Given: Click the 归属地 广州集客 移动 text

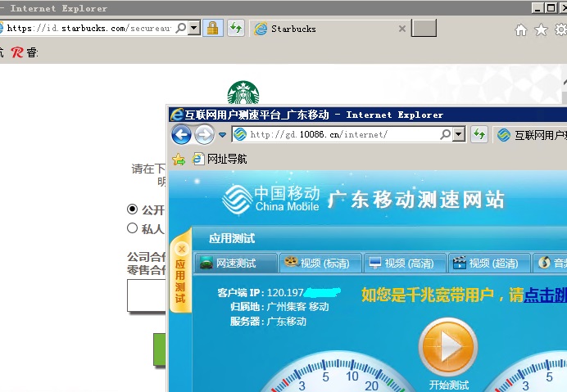Looking at the screenshot, I should (x=279, y=307).
